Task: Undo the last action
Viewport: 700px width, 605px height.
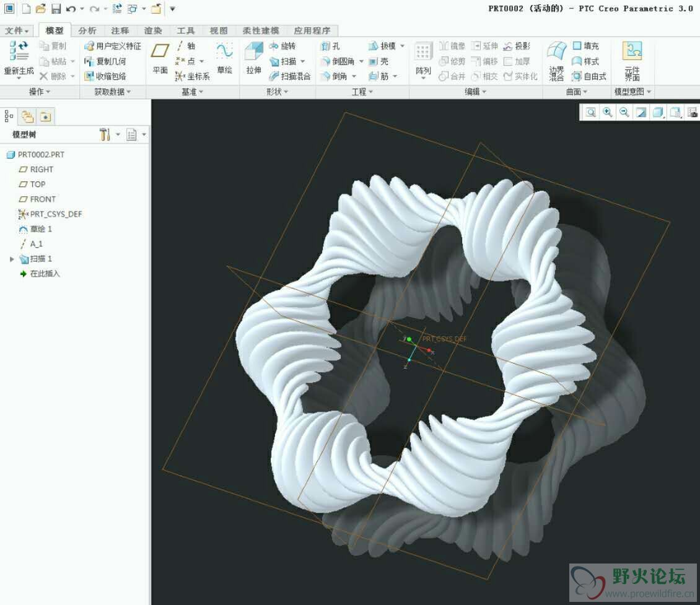Action: [71, 9]
